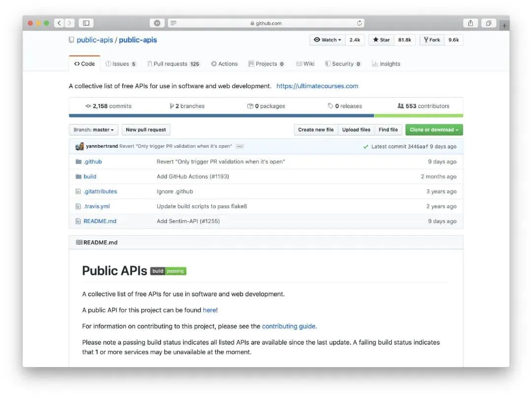Viewport: 532px width, 397px height.
Task: Click the .travis.yml file icon
Action: [78, 206]
